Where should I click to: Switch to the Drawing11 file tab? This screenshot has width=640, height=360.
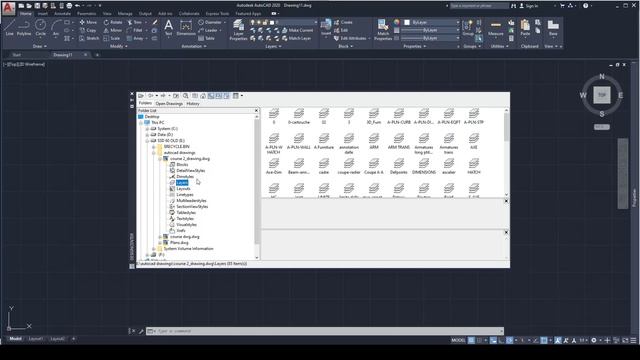(x=63, y=55)
